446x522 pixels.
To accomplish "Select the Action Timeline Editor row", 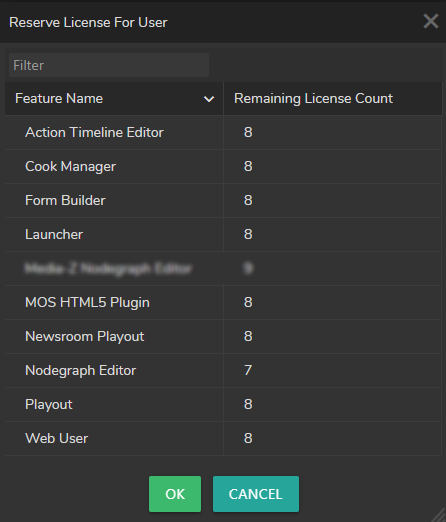I will (x=223, y=132).
